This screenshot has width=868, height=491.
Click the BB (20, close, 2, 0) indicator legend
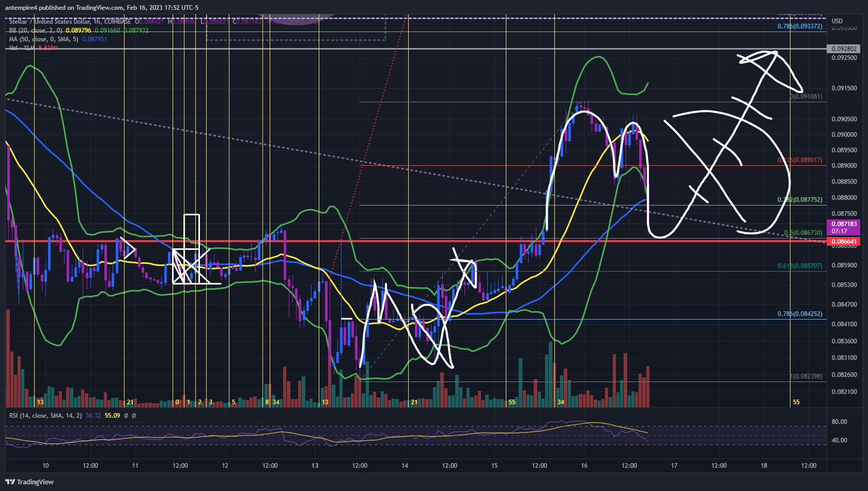(x=36, y=30)
